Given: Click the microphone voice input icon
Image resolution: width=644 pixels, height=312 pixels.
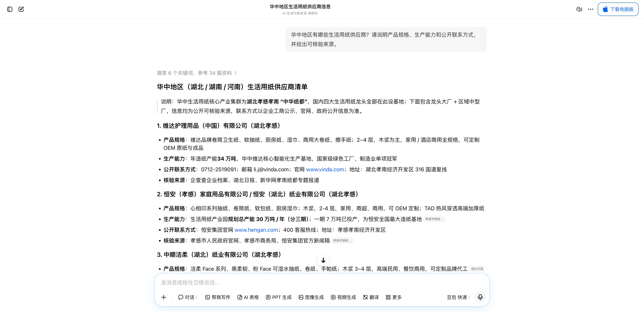Looking at the screenshot, I should pos(480,297).
